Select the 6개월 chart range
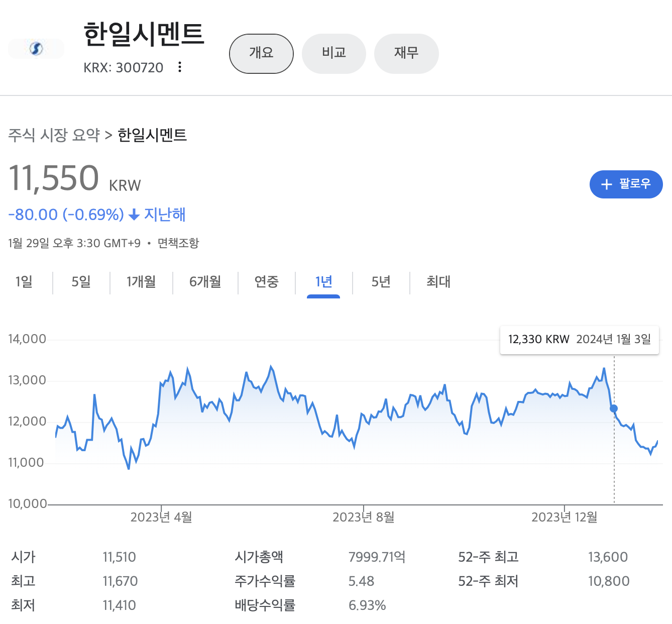Image resolution: width=672 pixels, height=624 pixels. click(x=205, y=282)
